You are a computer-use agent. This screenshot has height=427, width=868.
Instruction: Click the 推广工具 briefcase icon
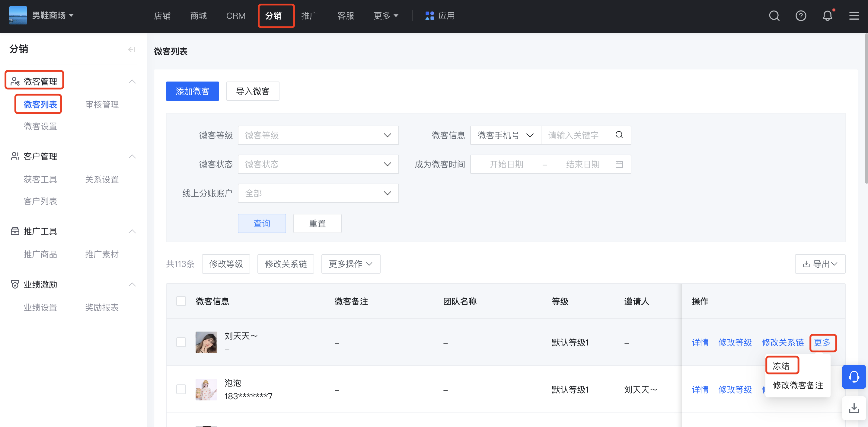pos(15,231)
